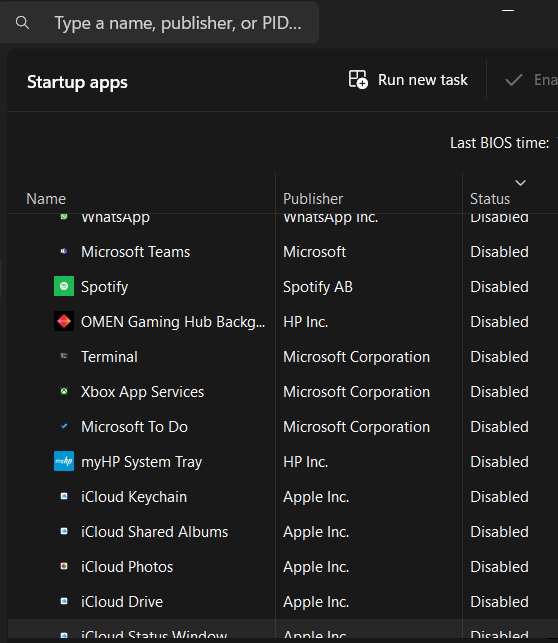Select the Spotify row name

105,287
